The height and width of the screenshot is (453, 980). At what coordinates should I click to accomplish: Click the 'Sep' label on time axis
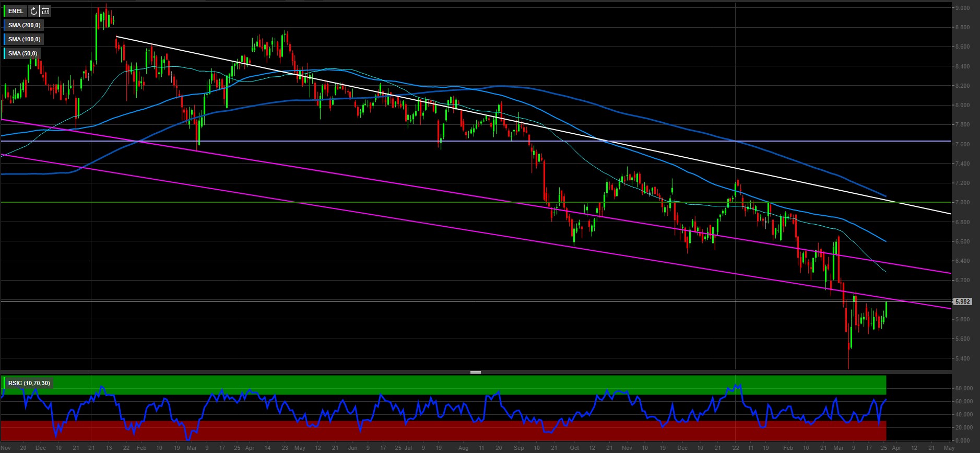coord(518,448)
